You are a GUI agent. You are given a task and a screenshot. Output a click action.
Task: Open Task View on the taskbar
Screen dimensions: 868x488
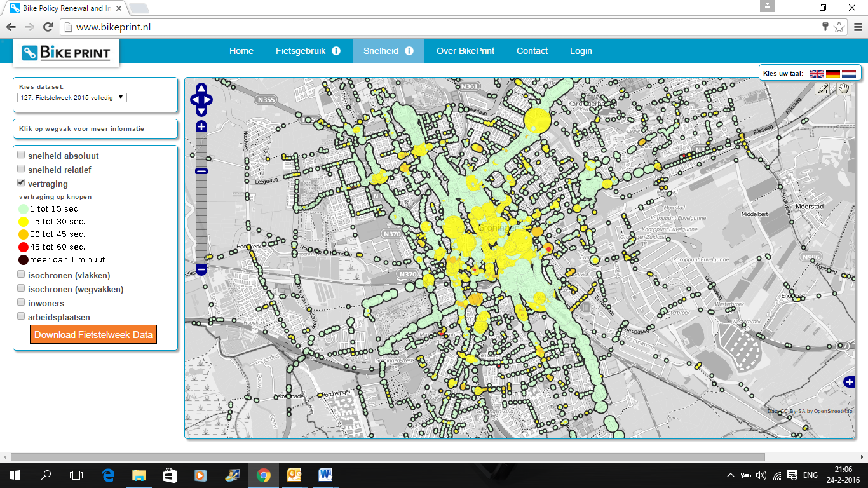click(76, 475)
